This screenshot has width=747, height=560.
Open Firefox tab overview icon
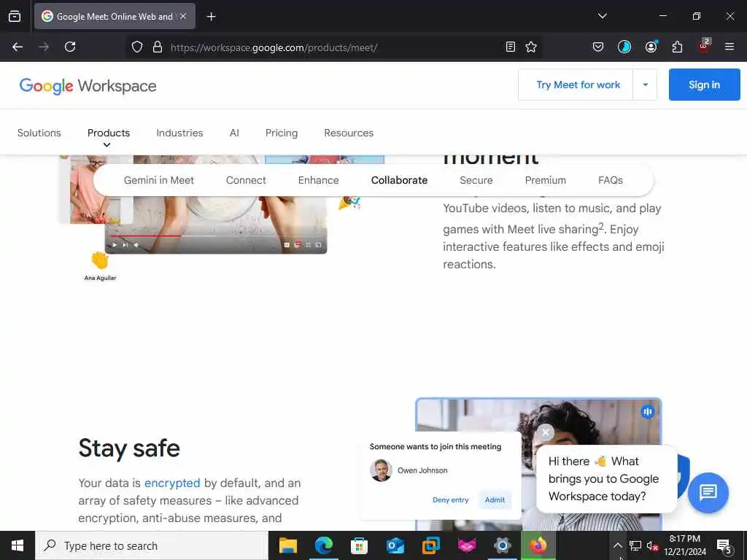coord(15,17)
